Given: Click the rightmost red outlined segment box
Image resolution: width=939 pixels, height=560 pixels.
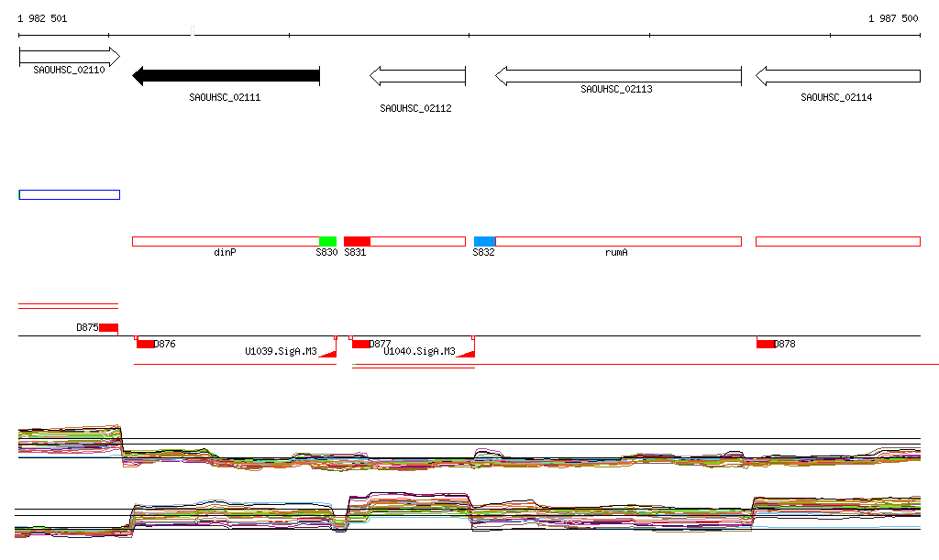Looking at the screenshot, I should (x=838, y=242).
